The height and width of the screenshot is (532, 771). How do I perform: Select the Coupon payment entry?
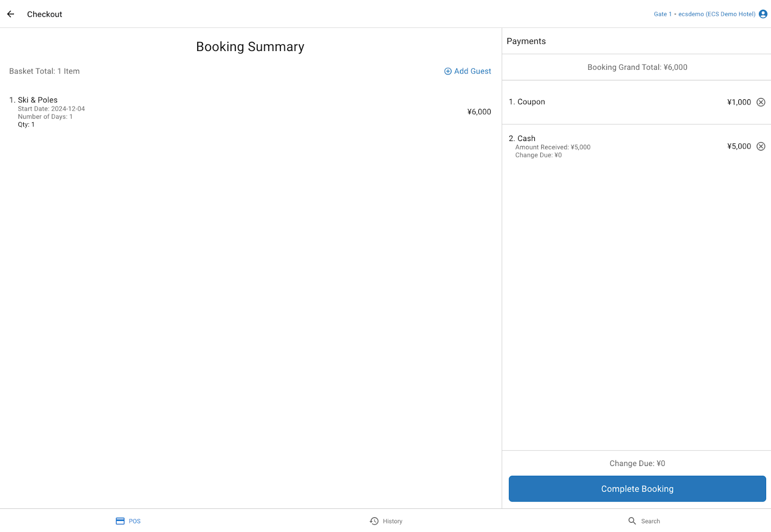click(x=531, y=102)
